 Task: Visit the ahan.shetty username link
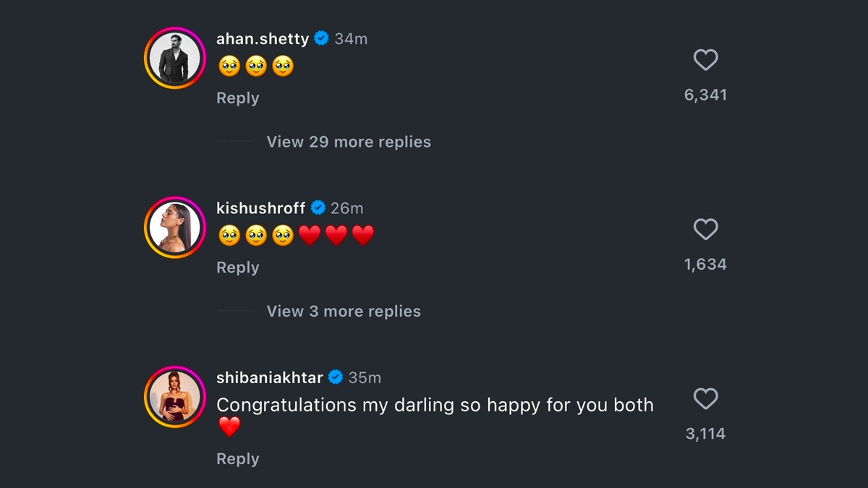coord(263,39)
